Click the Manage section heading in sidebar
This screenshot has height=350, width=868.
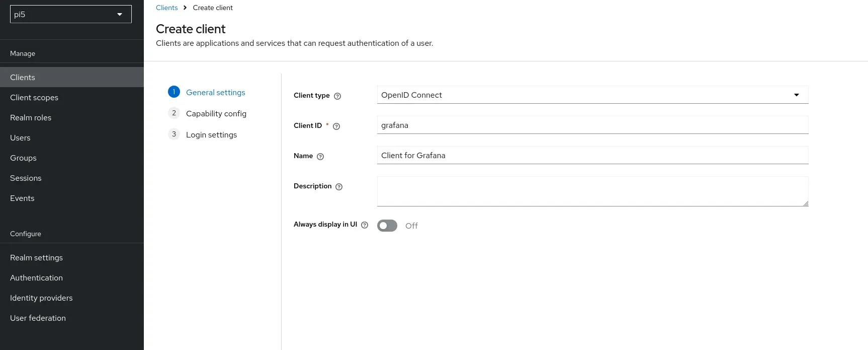point(23,53)
